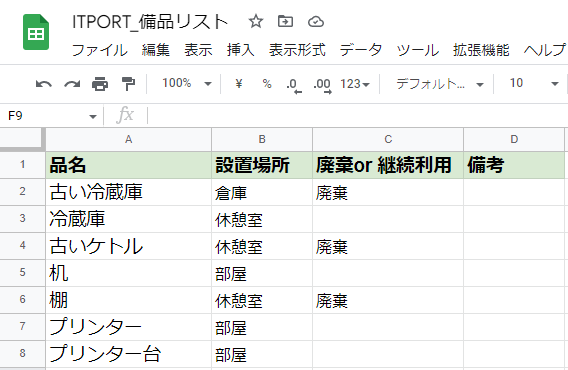The height and width of the screenshot is (370, 568).
Task: Open the 編集 menu
Action: tap(156, 50)
